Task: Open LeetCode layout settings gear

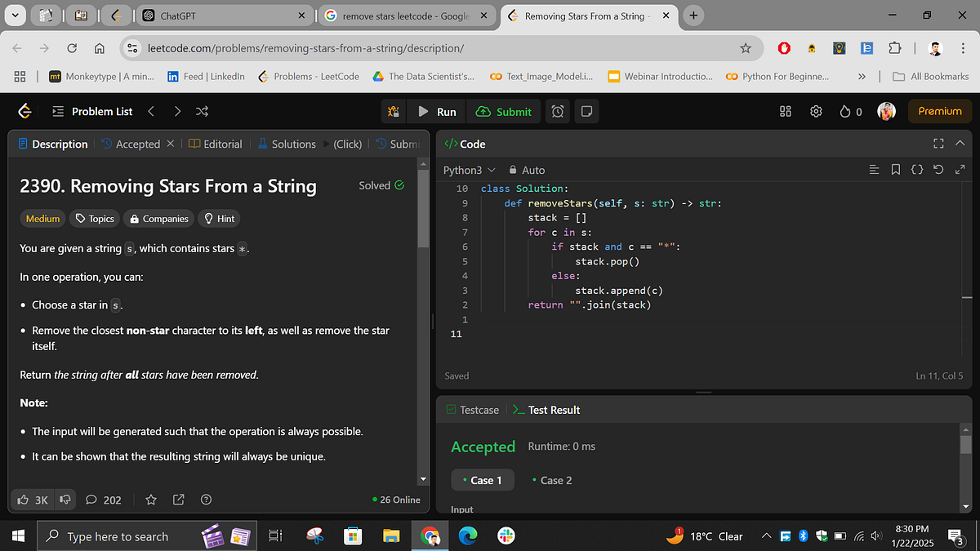Action: 816,111
